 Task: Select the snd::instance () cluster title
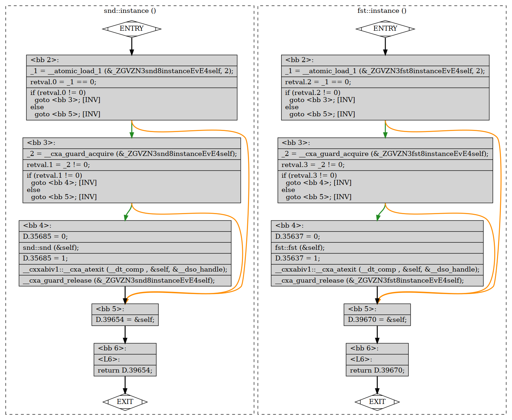point(130,11)
